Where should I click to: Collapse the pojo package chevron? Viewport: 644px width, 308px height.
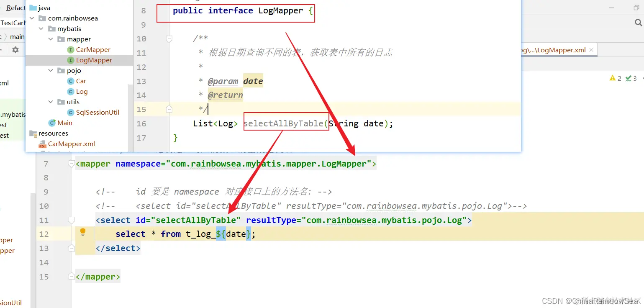coord(51,70)
